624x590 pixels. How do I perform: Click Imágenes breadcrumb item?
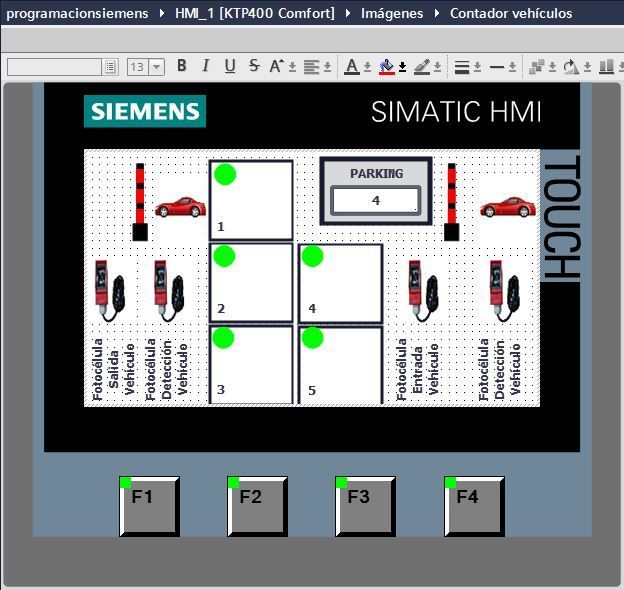pos(392,13)
